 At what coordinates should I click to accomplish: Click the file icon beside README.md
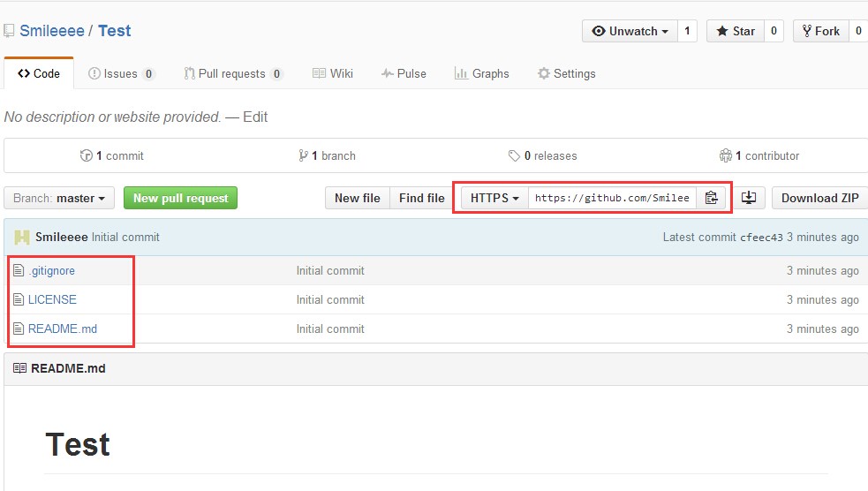click(x=19, y=329)
